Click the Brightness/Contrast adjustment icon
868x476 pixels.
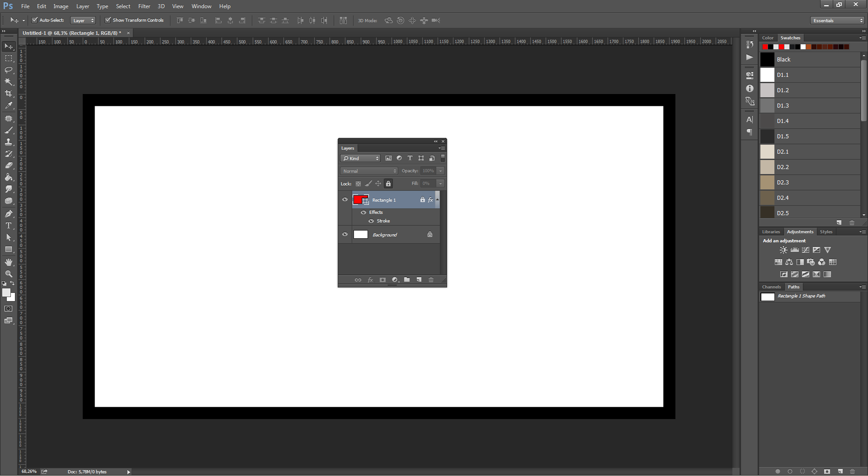point(783,250)
